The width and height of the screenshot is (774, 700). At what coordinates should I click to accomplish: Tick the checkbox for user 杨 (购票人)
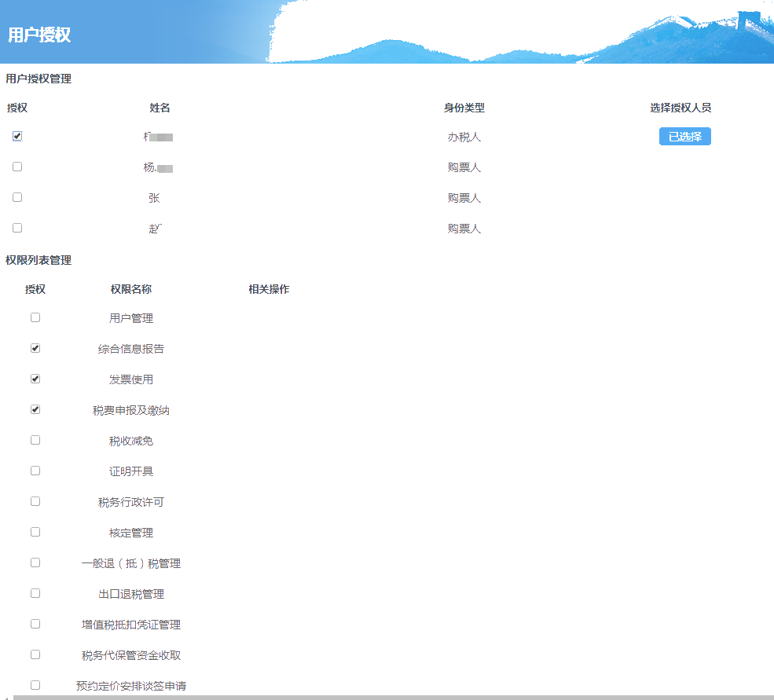[17, 167]
